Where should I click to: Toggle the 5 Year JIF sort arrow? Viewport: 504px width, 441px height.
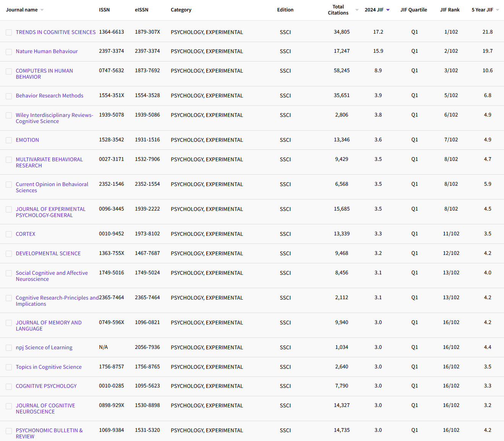coord(498,10)
